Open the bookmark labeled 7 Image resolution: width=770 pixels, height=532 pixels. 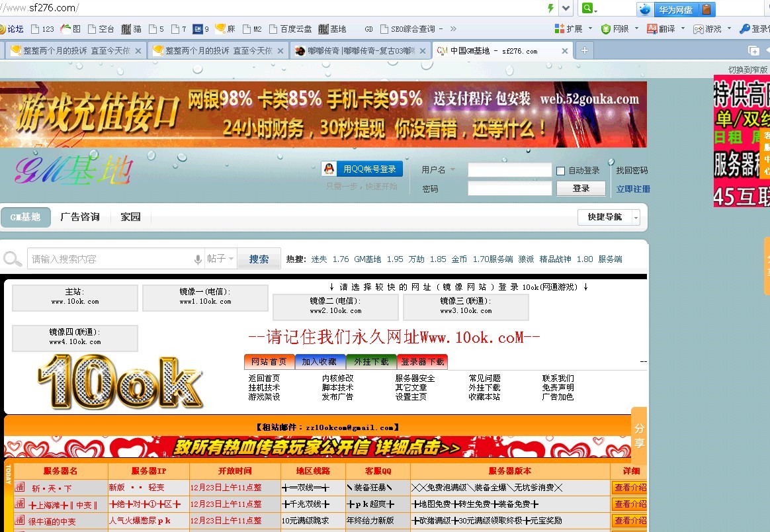179,29
